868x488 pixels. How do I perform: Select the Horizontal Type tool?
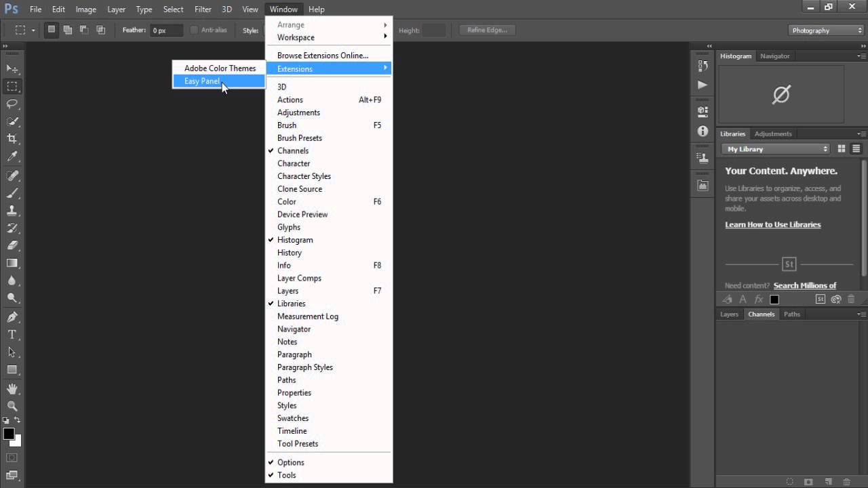pos(12,335)
